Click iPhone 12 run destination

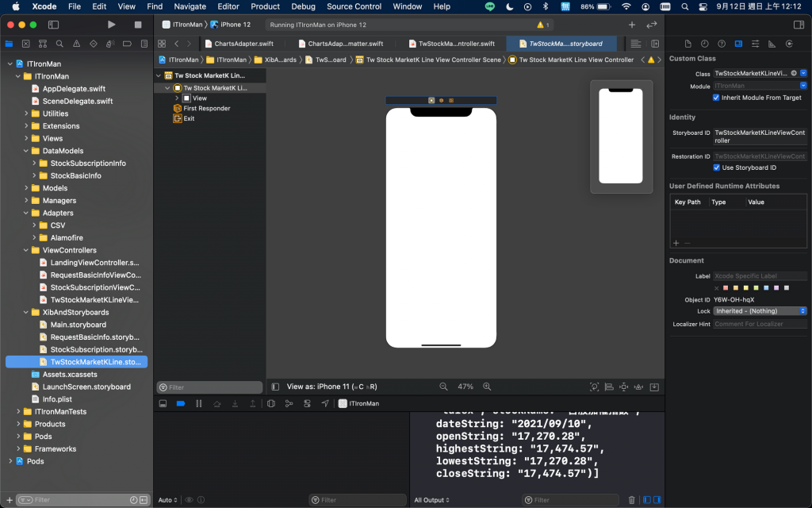click(231, 25)
